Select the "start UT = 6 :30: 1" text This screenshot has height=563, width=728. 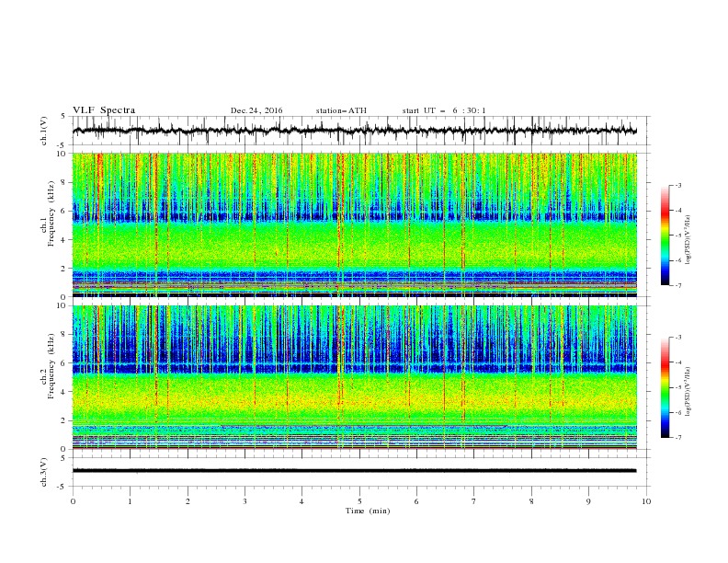(444, 110)
